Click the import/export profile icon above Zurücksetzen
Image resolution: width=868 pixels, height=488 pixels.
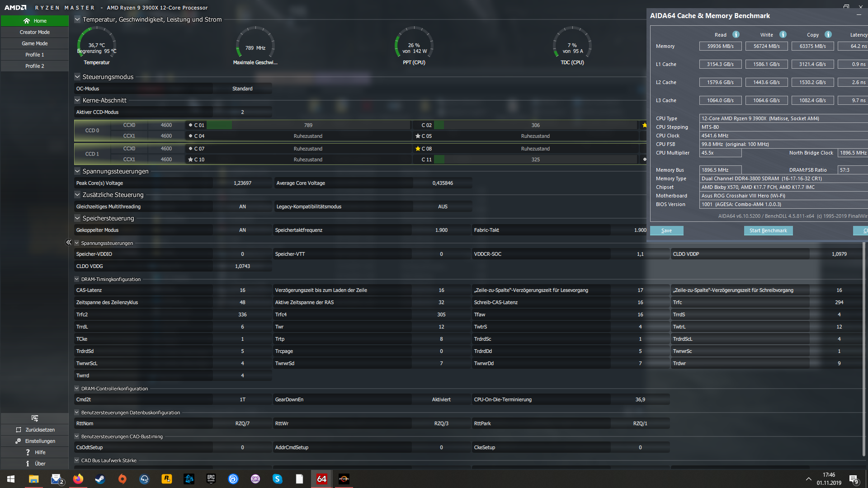click(x=35, y=418)
